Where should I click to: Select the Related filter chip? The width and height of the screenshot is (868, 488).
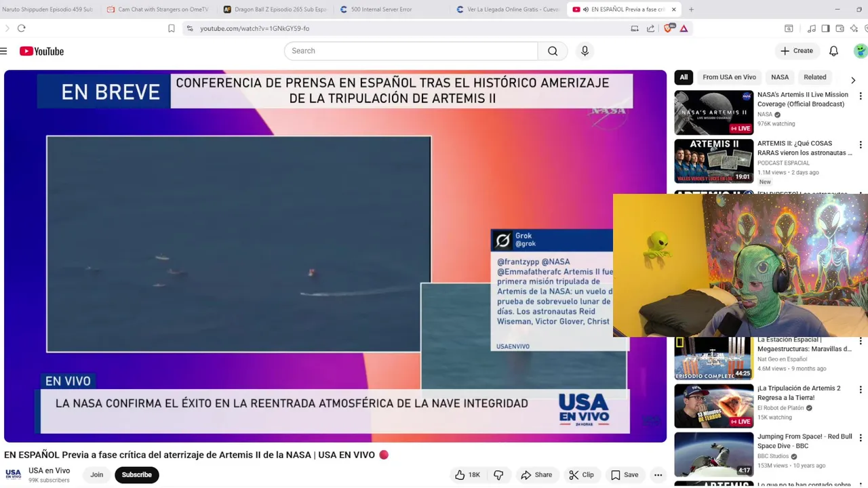tap(815, 77)
